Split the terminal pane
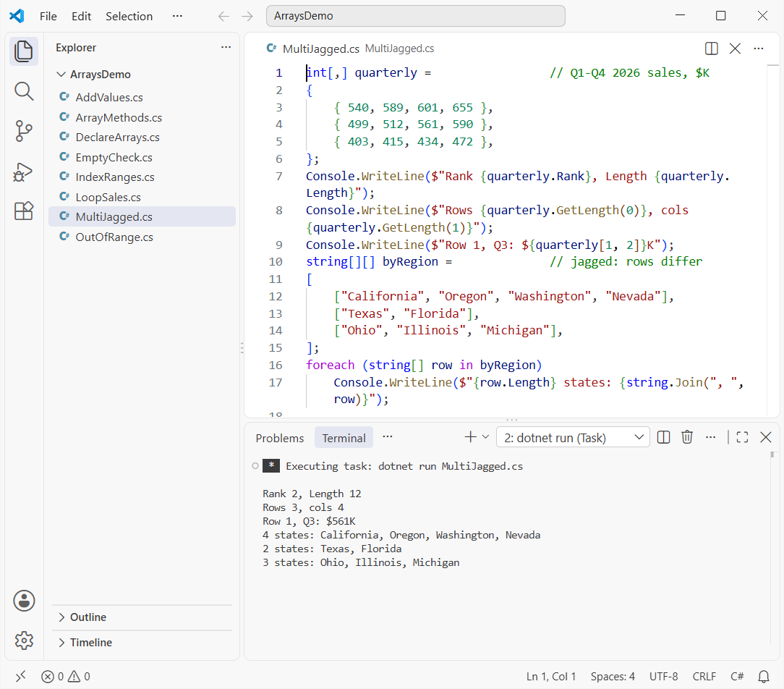 pyautogui.click(x=663, y=437)
